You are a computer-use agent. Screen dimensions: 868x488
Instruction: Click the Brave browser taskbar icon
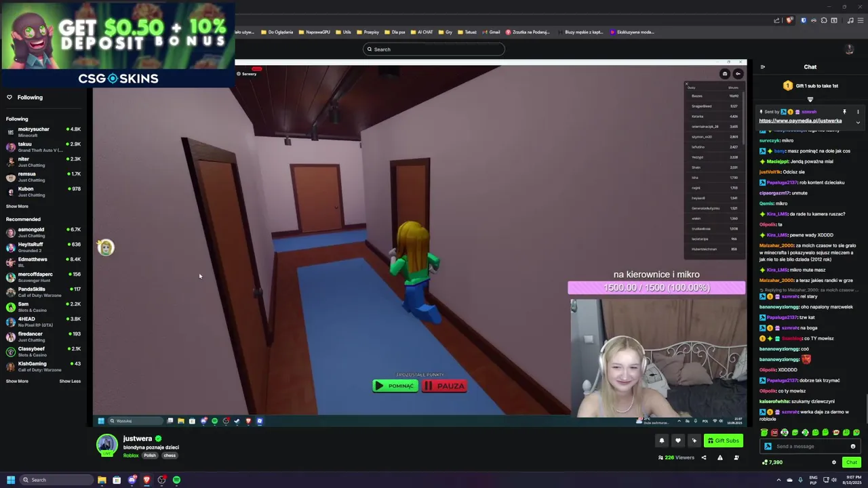[146, 480]
